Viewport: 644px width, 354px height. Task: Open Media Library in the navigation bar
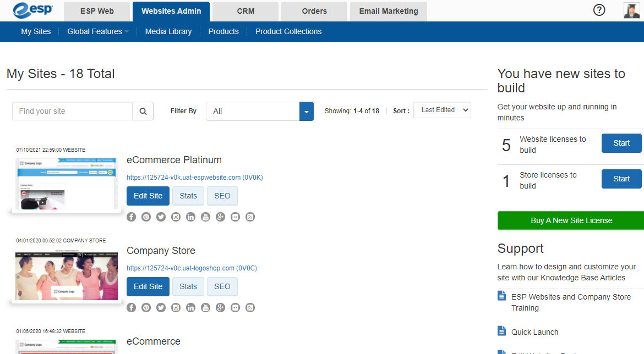click(x=168, y=31)
